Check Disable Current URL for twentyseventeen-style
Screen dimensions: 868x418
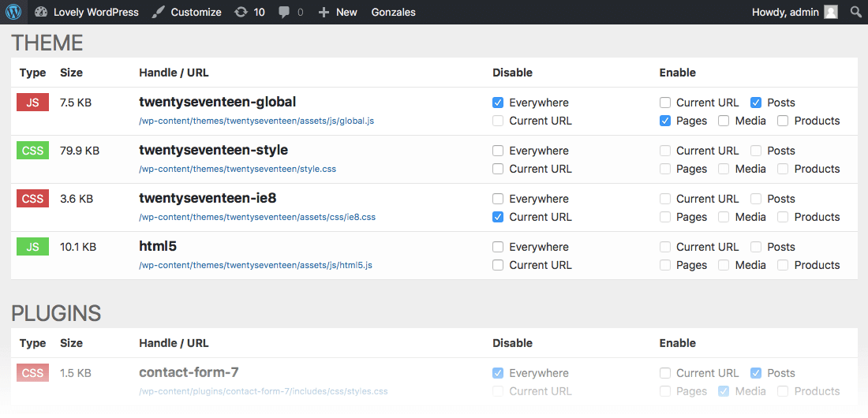pyautogui.click(x=498, y=169)
